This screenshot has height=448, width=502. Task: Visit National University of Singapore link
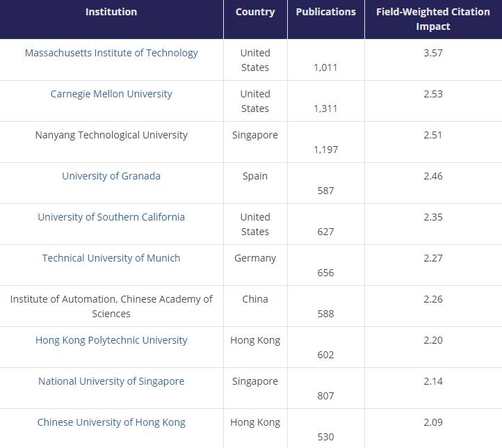[x=111, y=381]
